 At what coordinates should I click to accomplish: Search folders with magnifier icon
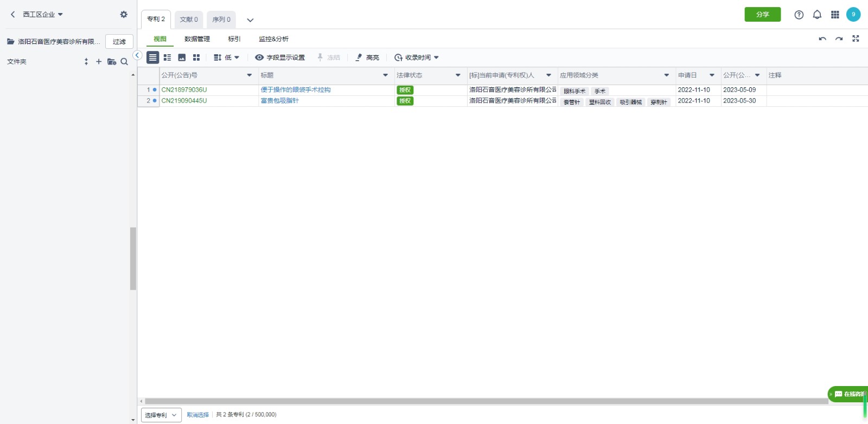click(124, 62)
